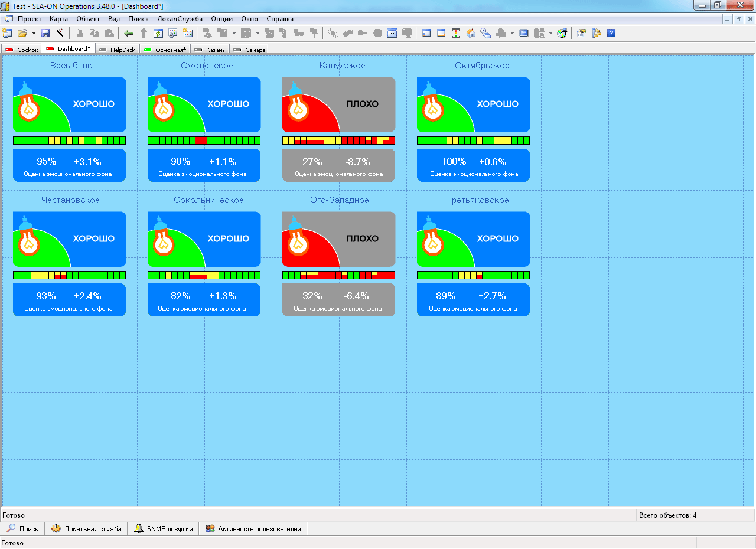Click the blue help question mark icon
This screenshot has height=549, width=756.
pyautogui.click(x=611, y=33)
